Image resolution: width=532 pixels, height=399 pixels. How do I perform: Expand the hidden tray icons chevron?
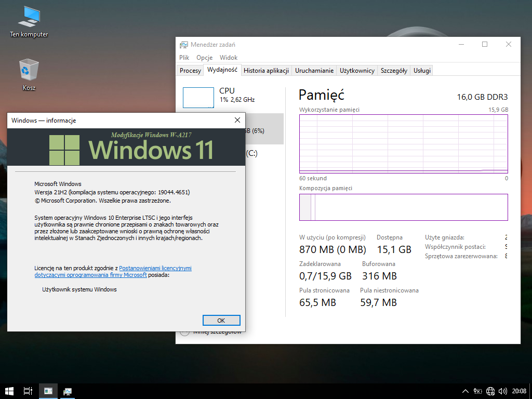point(465,391)
